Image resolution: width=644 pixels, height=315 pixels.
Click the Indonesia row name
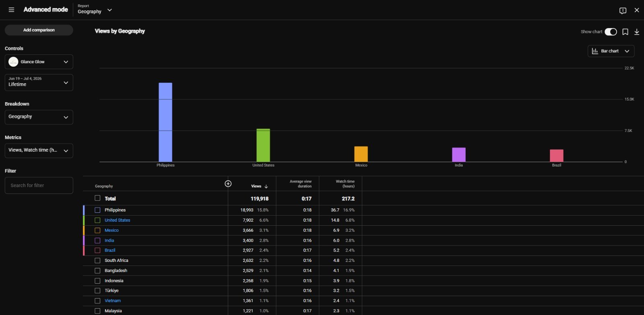(114, 280)
